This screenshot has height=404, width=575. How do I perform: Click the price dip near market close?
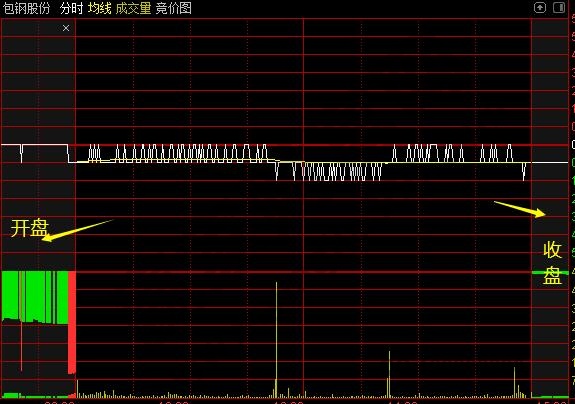coord(524,172)
